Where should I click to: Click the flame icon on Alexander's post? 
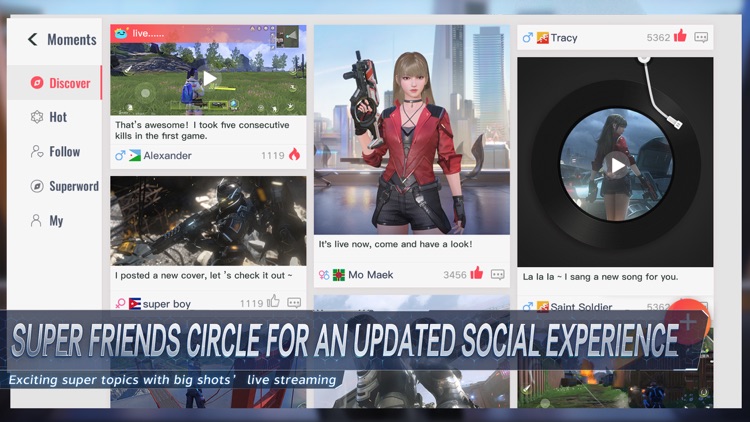coord(294,154)
